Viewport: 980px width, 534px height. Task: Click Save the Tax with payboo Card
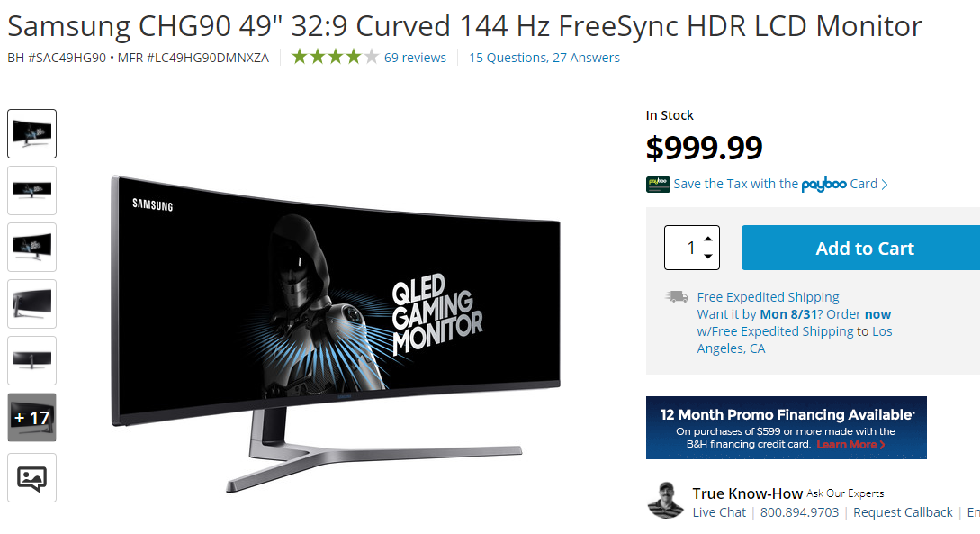point(780,184)
